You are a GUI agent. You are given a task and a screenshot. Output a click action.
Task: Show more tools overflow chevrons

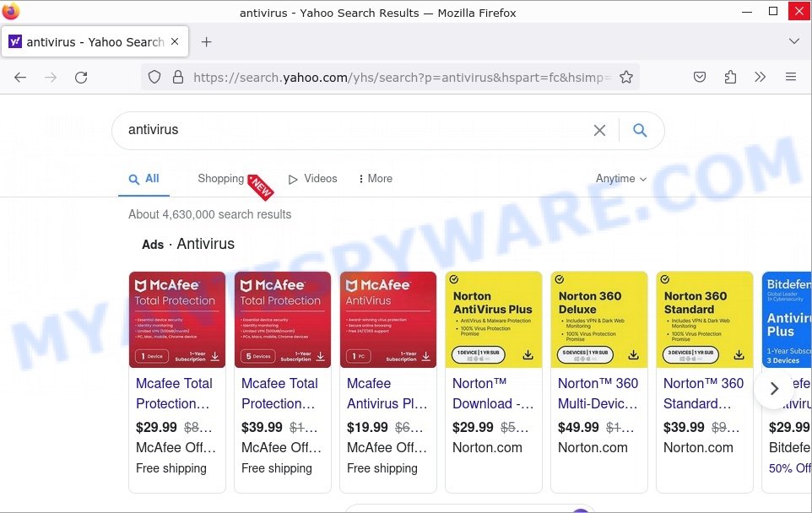pyautogui.click(x=760, y=78)
